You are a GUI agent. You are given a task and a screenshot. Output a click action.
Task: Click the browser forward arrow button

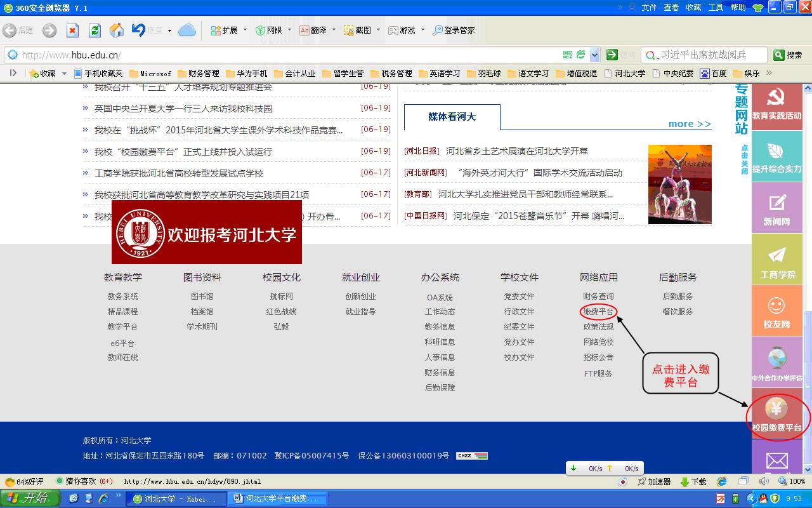tap(49, 30)
